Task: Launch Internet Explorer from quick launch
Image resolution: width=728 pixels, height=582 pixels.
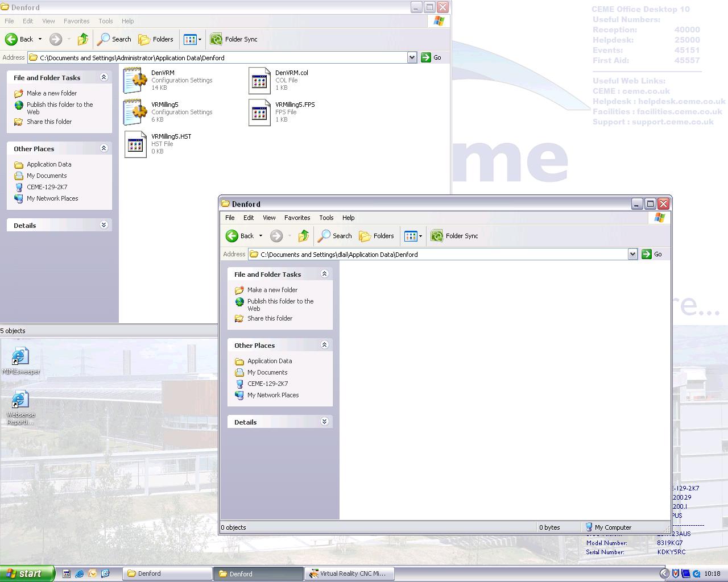Action: click(x=80, y=573)
